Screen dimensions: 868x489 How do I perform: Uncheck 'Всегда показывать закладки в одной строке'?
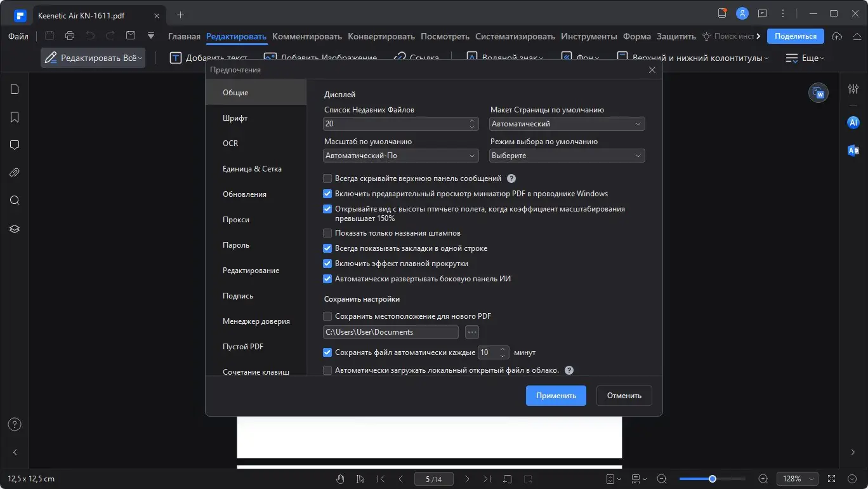point(327,248)
